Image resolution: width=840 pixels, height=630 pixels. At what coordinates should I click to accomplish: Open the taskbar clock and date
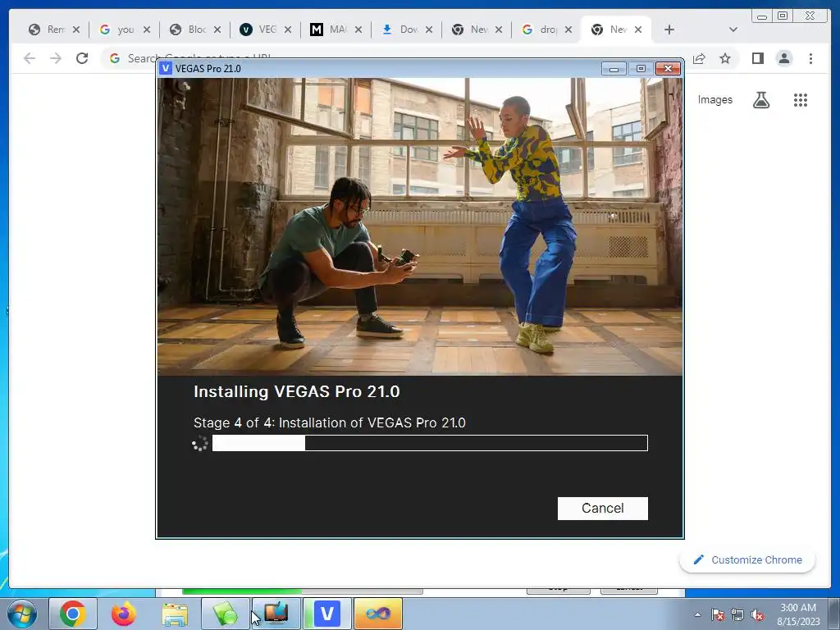tap(798, 614)
